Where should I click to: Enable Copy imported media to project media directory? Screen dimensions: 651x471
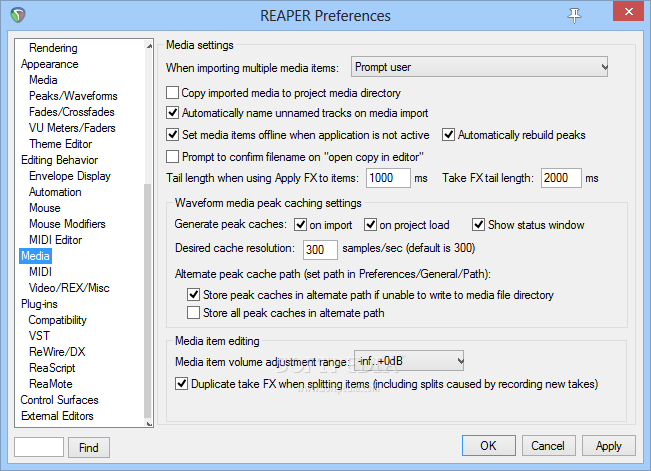click(172, 93)
